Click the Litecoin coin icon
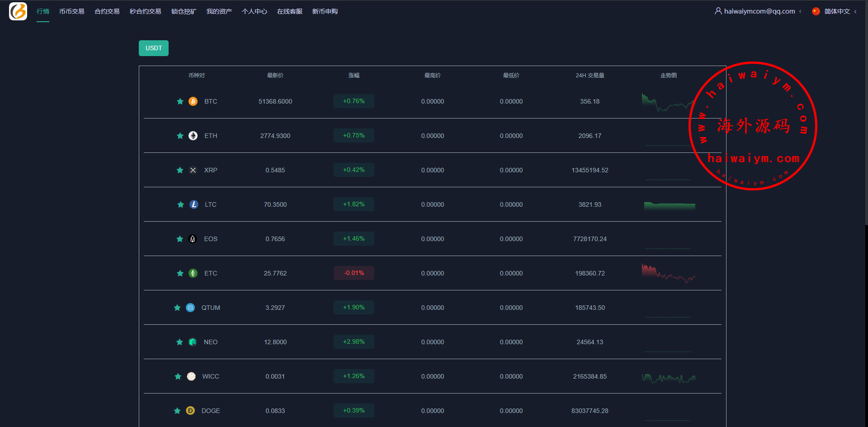The image size is (868, 427). [194, 204]
